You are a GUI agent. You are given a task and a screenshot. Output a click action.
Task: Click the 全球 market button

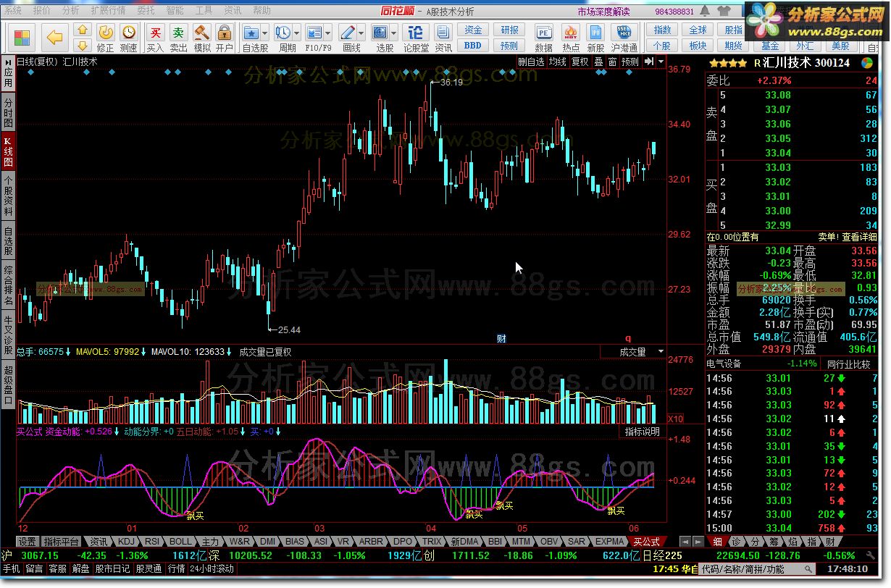point(698,30)
